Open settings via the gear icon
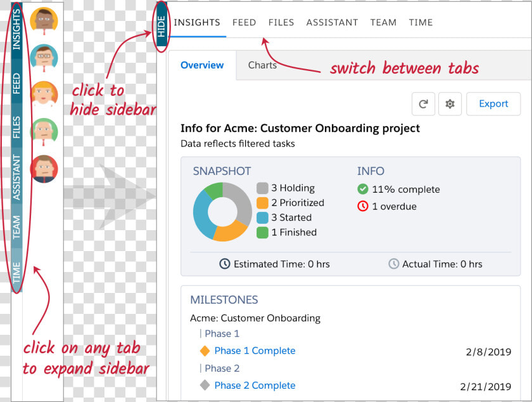Screen dimensions: 532x402 [450, 104]
